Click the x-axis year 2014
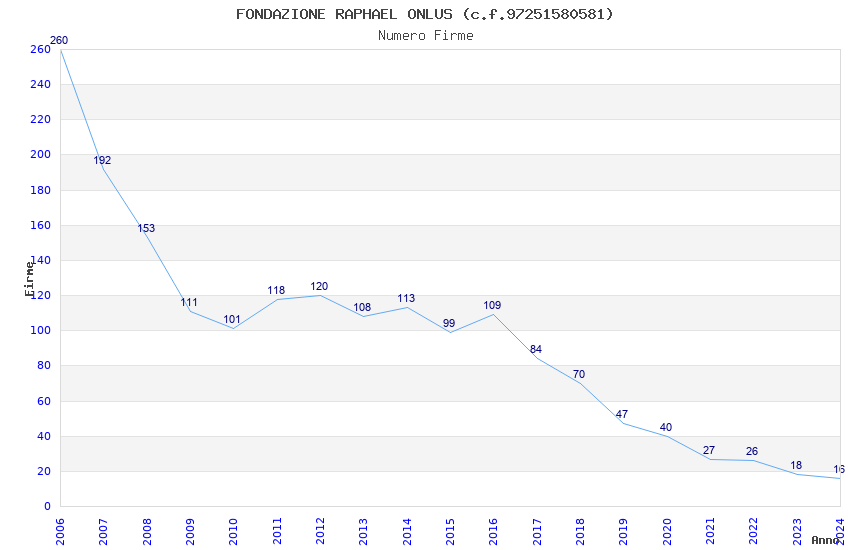The image size is (850, 550). coord(407,531)
